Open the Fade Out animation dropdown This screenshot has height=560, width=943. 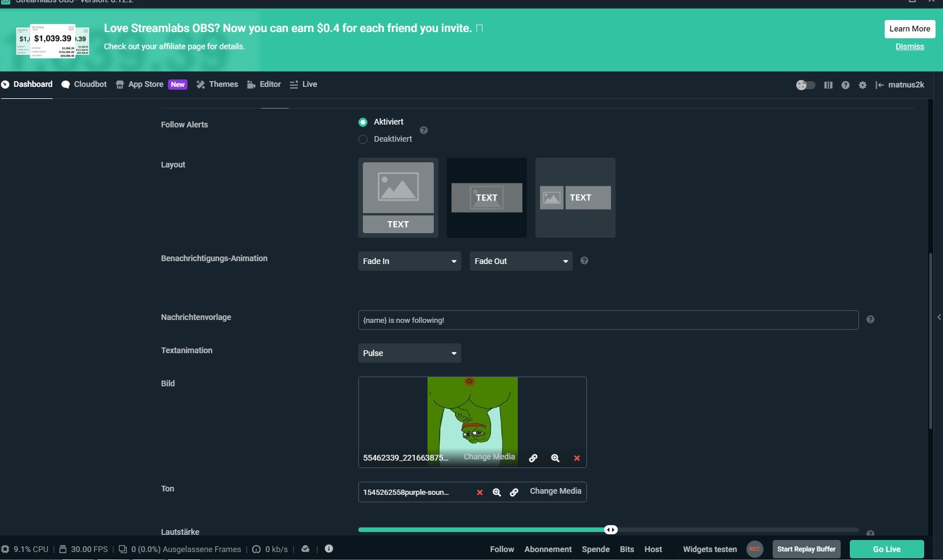pos(521,261)
